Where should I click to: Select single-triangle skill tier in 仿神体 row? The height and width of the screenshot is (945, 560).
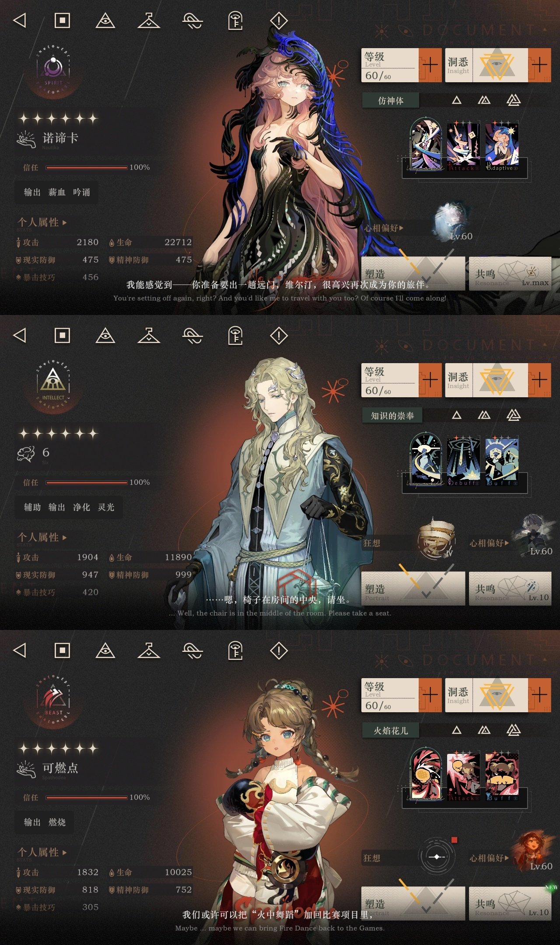click(457, 100)
